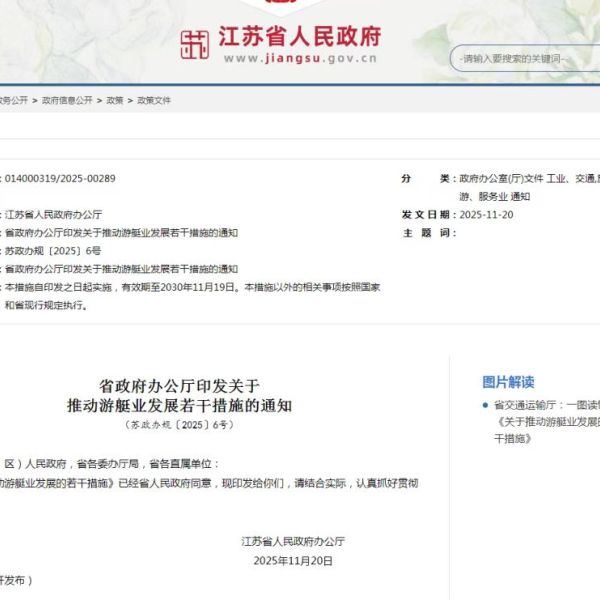Click the main heading 推动游艇业发展若干措施的通知
Viewport: 600px width, 600px height.
pos(179,406)
